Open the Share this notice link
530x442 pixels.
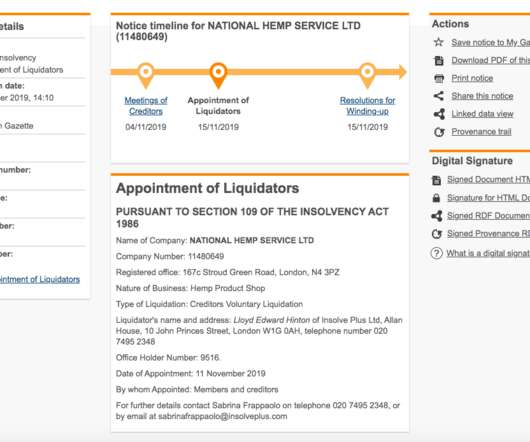point(482,96)
